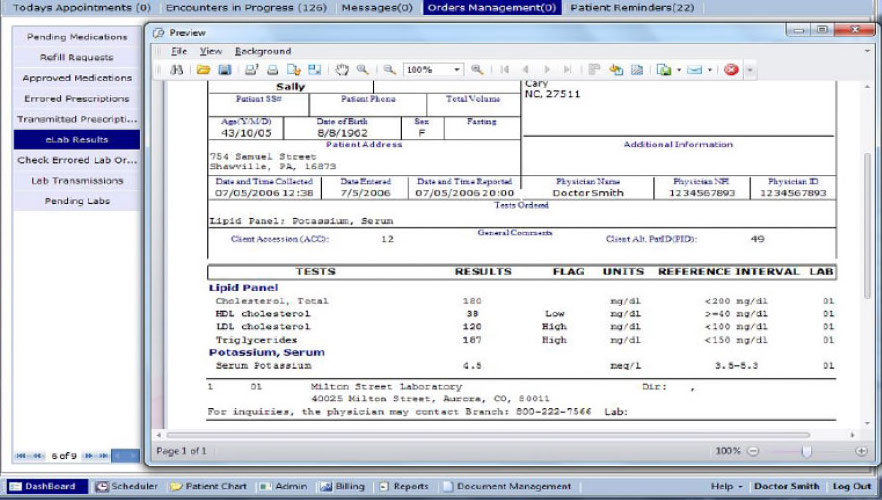The image size is (882, 500).
Task: Click the zoom slider handle in status bar
Action: [x=807, y=451]
